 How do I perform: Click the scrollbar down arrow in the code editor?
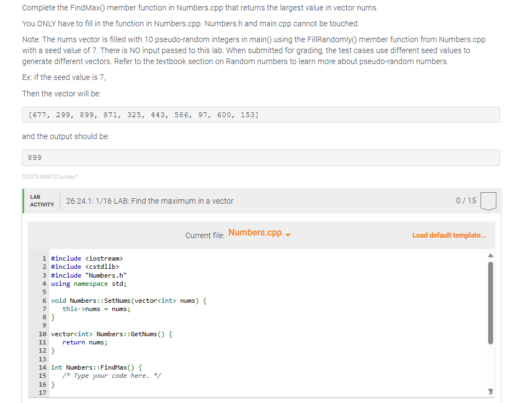490,391
